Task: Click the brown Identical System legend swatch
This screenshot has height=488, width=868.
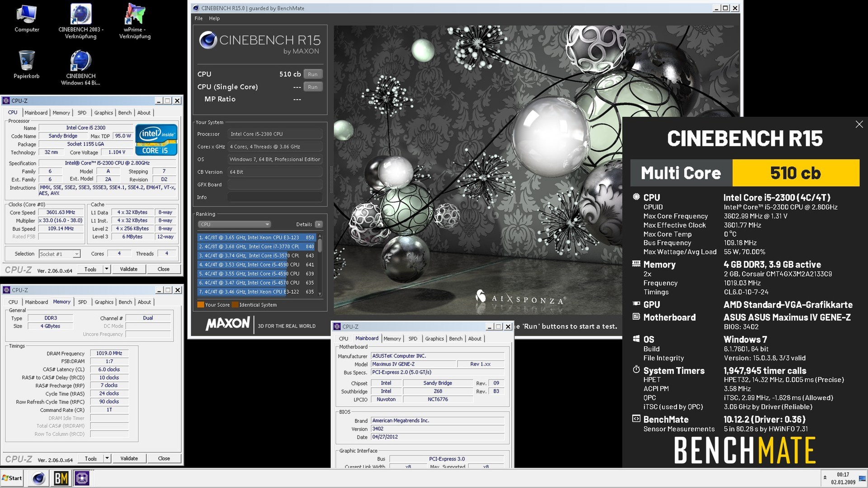Action: (x=235, y=305)
